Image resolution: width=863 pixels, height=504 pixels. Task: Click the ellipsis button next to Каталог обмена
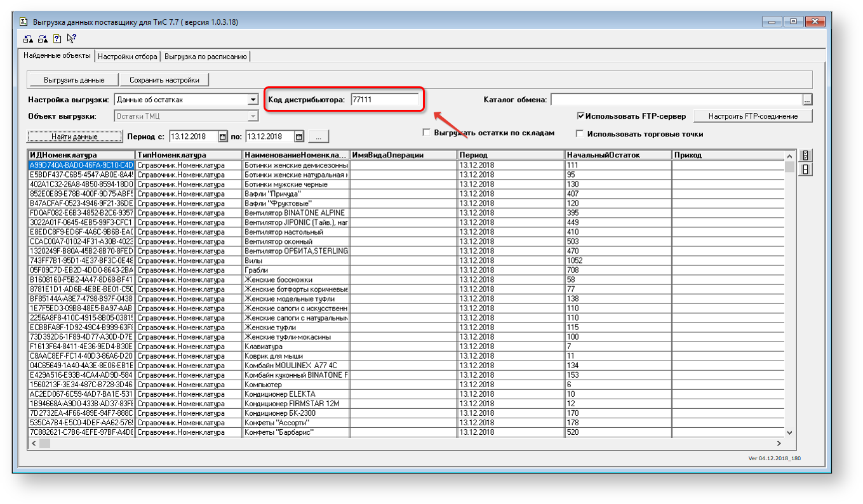click(x=808, y=100)
